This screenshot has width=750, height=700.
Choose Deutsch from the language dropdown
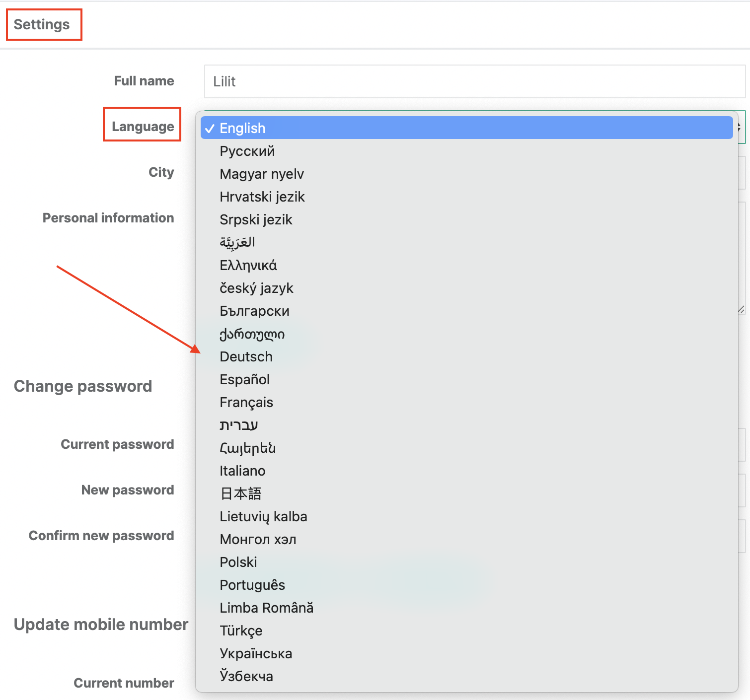246,356
